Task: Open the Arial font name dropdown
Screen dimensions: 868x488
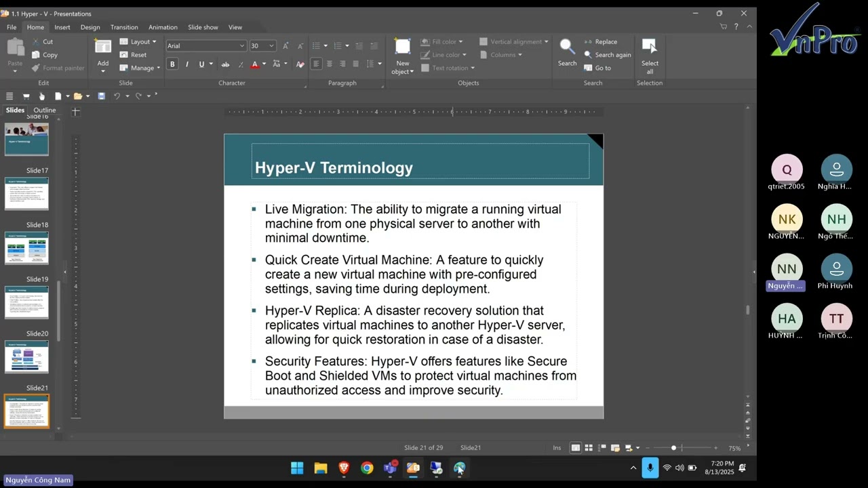Action: click(x=241, y=45)
